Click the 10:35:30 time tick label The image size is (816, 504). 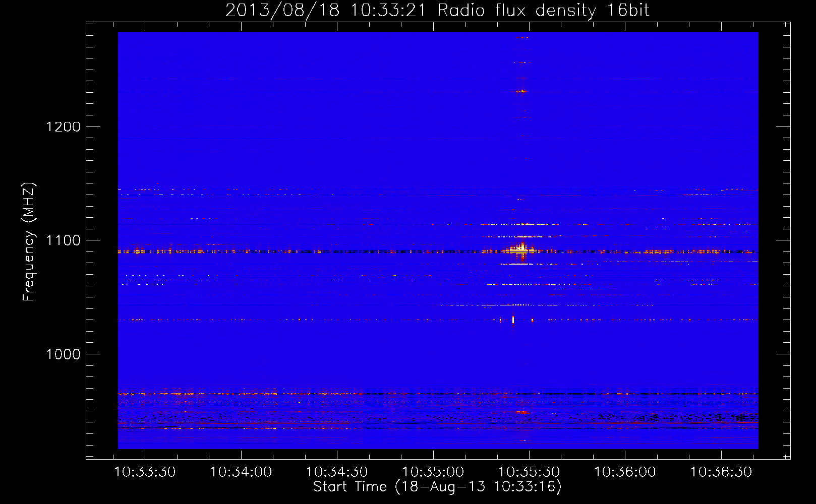point(529,472)
